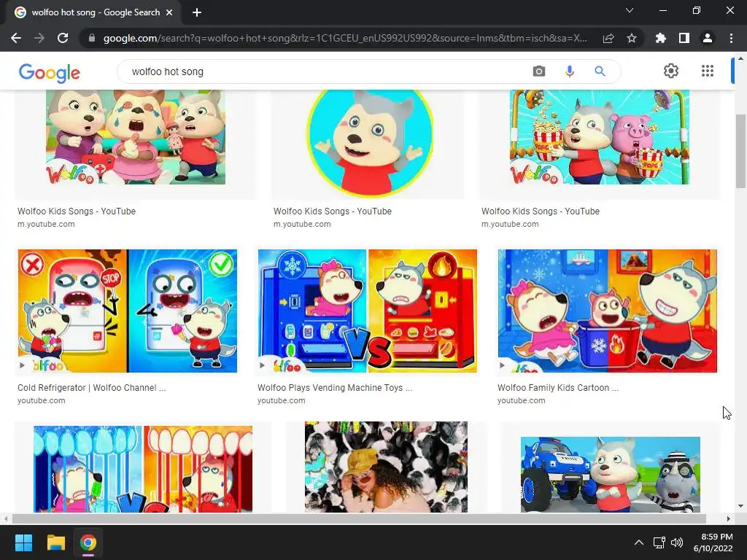Click youtube.com under Vending Machine Toys
Image resolution: width=747 pixels, height=560 pixels.
pos(282,400)
